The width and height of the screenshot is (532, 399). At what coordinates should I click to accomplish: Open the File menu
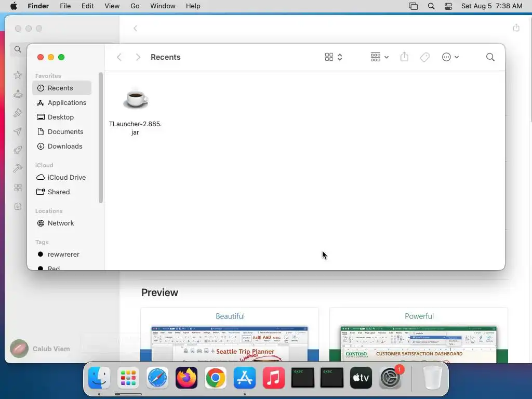(x=65, y=6)
